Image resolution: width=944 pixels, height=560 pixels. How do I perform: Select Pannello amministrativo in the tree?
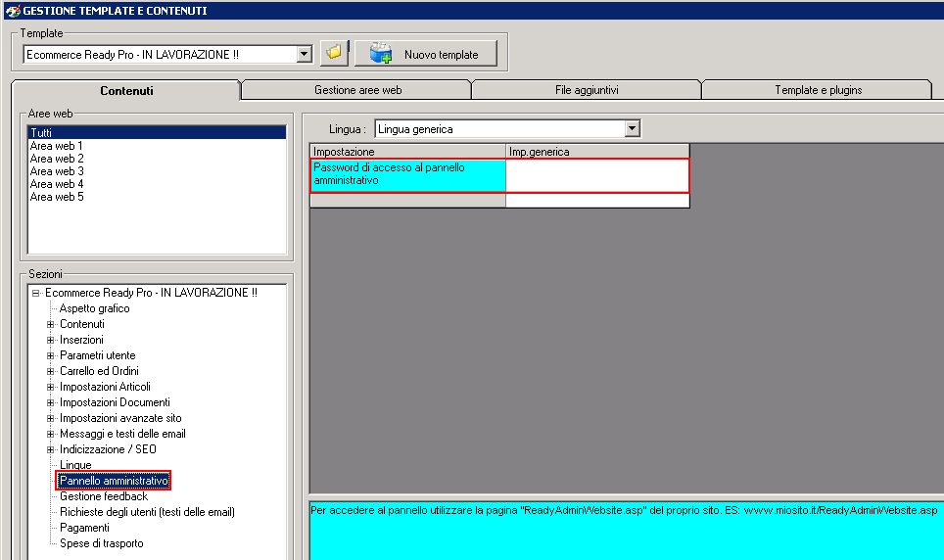click(x=114, y=481)
